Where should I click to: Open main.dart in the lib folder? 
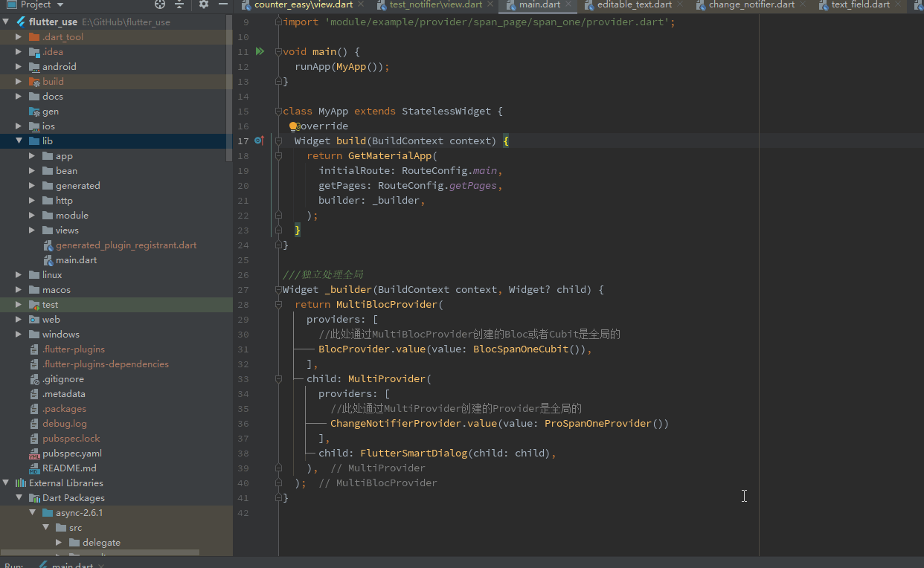tap(76, 259)
